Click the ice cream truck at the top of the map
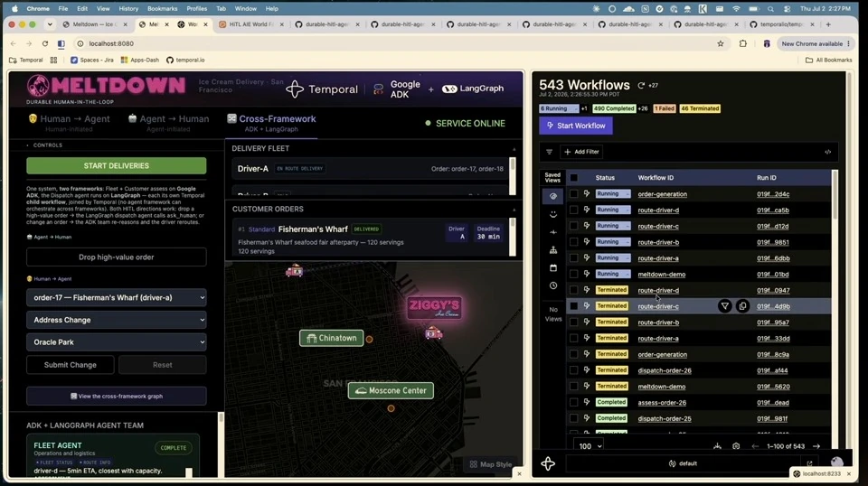This screenshot has width=868, height=486. click(294, 270)
